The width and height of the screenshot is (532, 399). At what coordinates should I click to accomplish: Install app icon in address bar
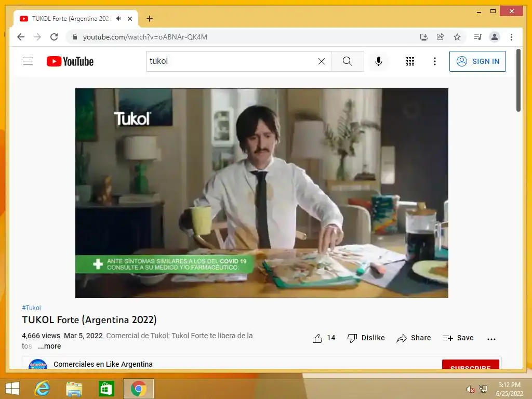424,37
